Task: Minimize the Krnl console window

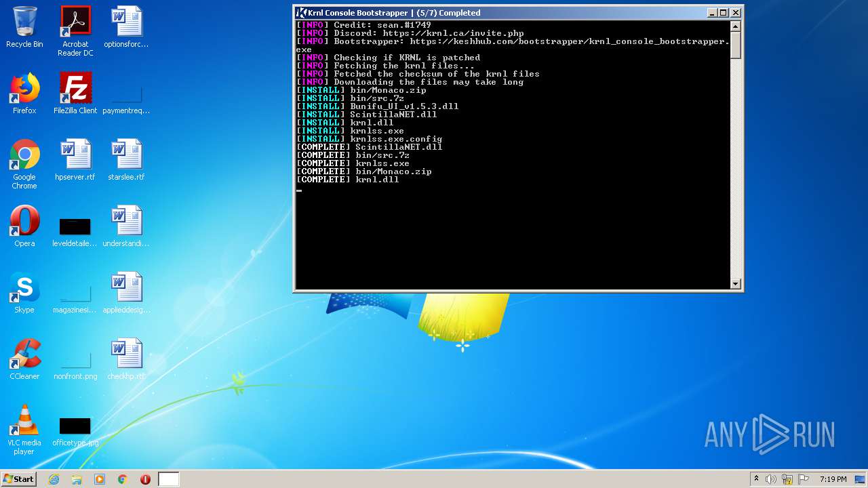Action: 712,13
